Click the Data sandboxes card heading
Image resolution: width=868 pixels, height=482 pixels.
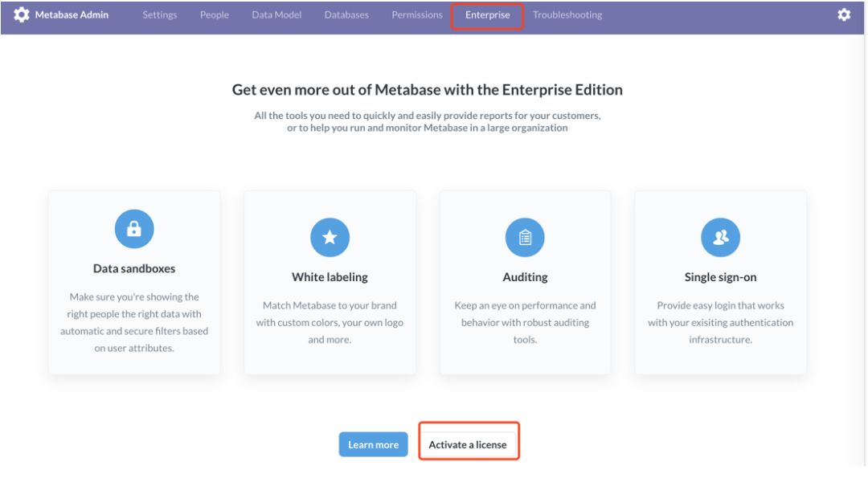click(134, 268)
